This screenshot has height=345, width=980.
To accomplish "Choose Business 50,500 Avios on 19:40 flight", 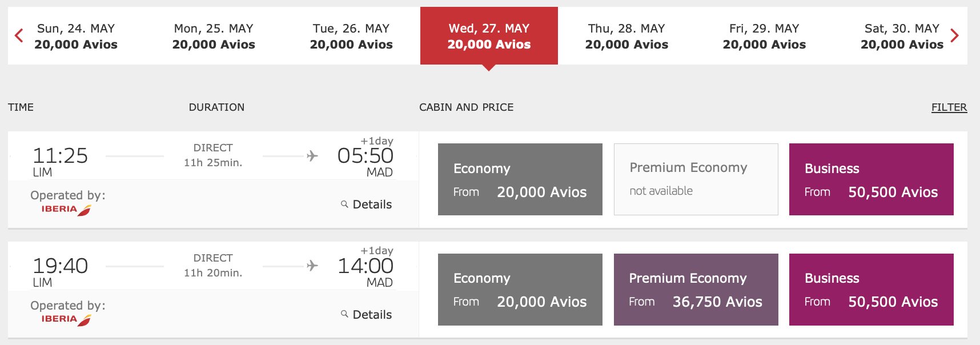I will [x=871, y=290].
